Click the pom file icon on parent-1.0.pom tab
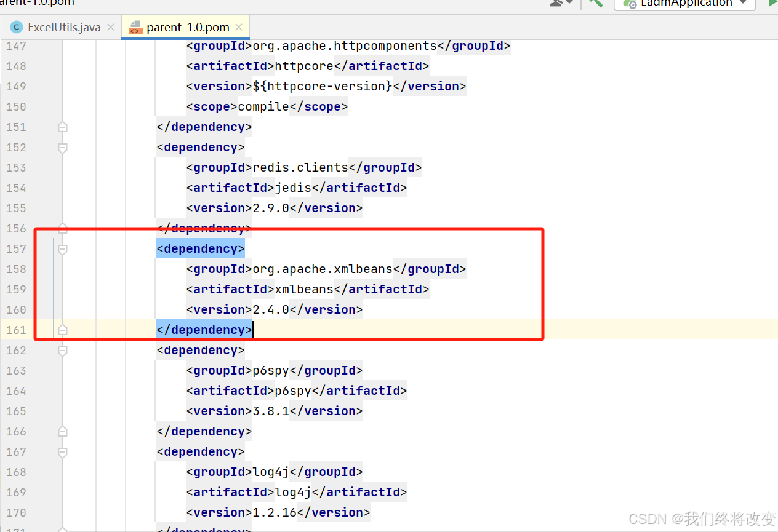This screenshot has height=532, width=778. point(135,27)
